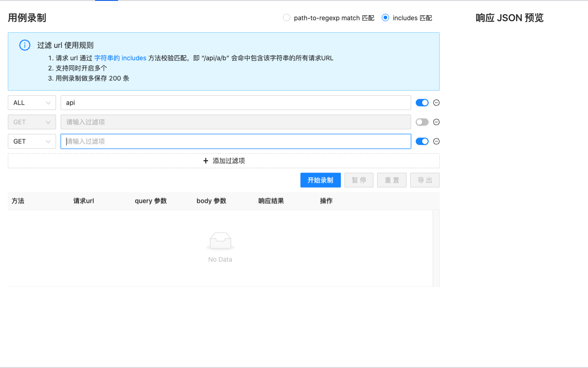
Task: Click the 重置 reset button
Action: point(391,180)
